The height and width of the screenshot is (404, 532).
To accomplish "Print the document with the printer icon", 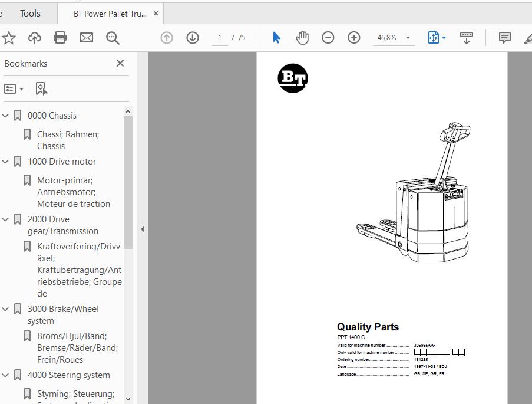I will pyautogui.click(x=60, y=38).
